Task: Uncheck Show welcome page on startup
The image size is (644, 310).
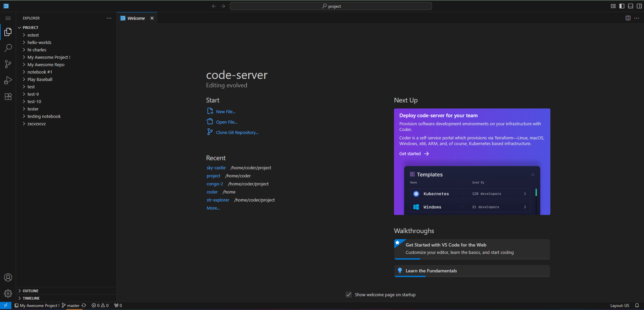Action: coord(349,295)
